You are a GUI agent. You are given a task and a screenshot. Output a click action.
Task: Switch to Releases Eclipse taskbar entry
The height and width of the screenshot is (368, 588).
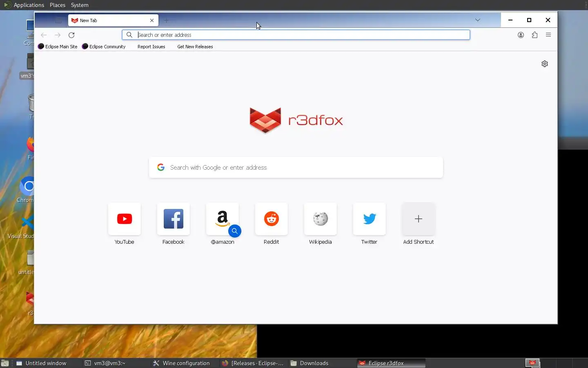tap(253, 363)
